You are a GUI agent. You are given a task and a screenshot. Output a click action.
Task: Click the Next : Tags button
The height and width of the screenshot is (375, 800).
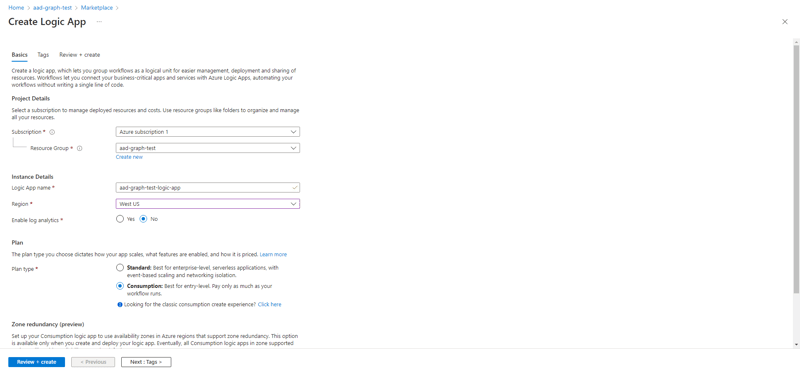(146, 362)
